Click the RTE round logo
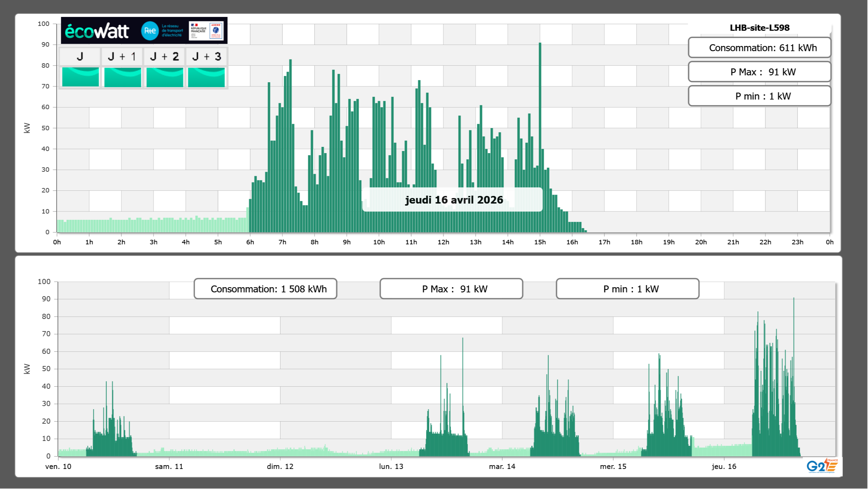The image size is (868, 489). [150, 31]
